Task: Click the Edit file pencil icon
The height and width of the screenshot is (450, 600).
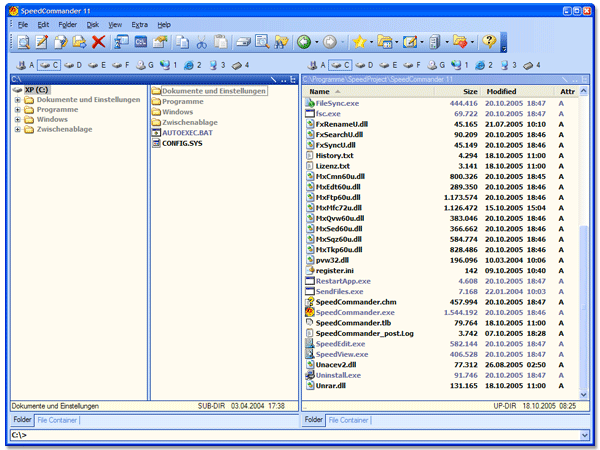Action: 42,42
